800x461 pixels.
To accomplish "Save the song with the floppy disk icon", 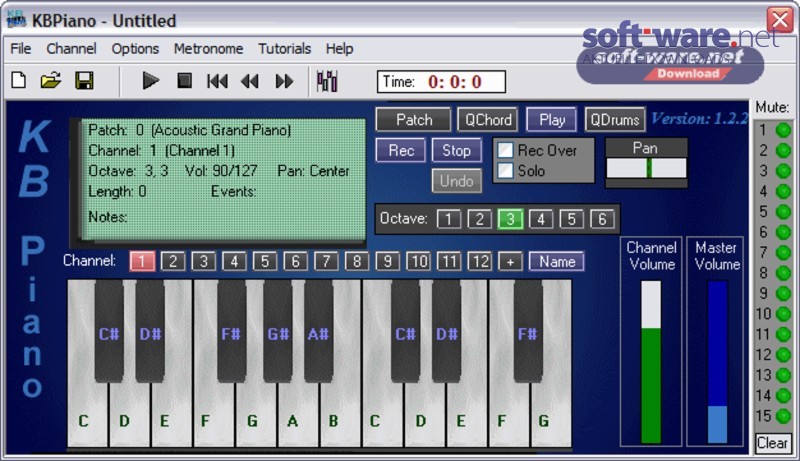I will point(84,81).
